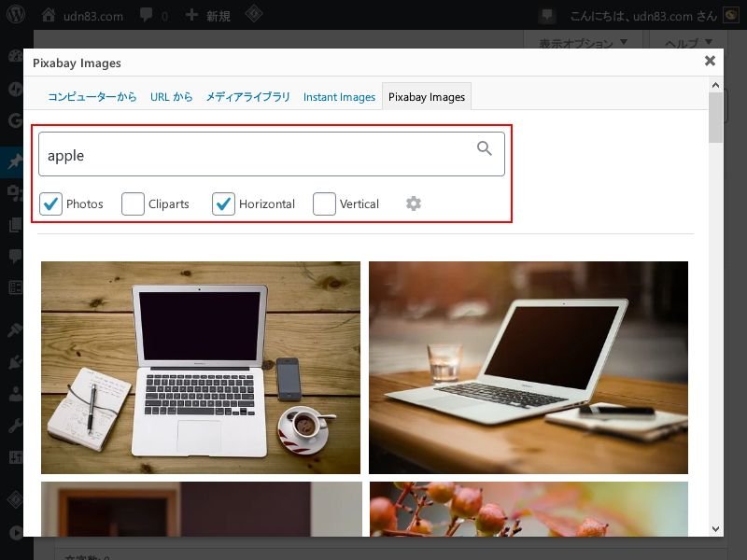
Task: Open the Media icon in the sidebar
Action: pos(15,193)
